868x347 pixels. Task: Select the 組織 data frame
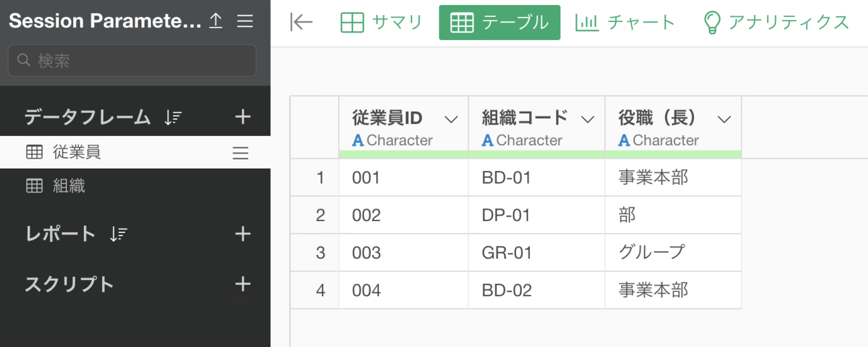(69, 186)
